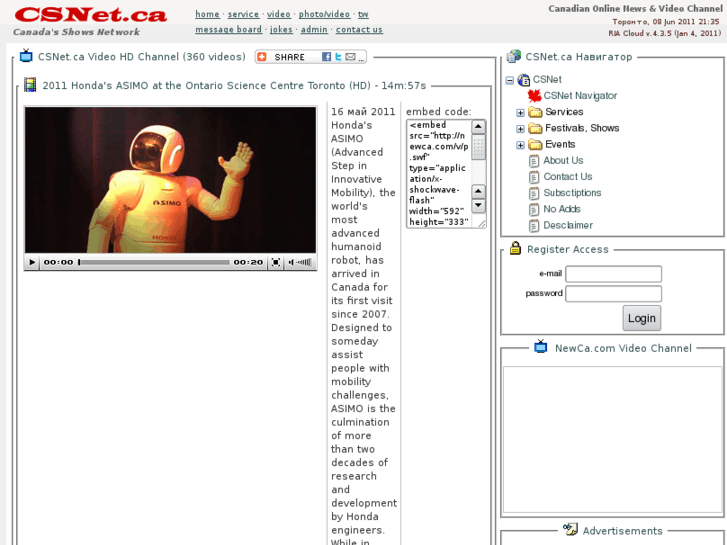Viewport: 727px width, 545px height.
Task: Click the embed code bottom down arrow
Action: tap(478, 205)
